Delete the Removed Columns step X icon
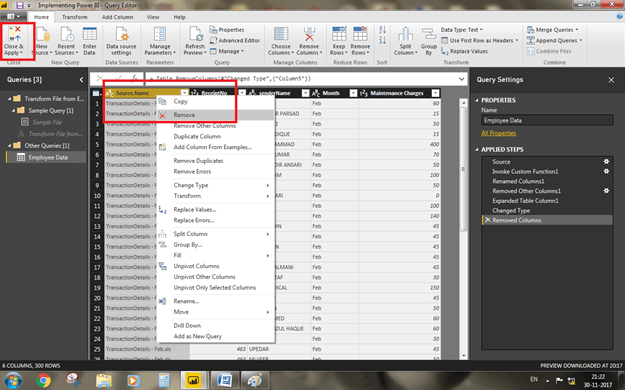625x390 pixels. [487, 220]
